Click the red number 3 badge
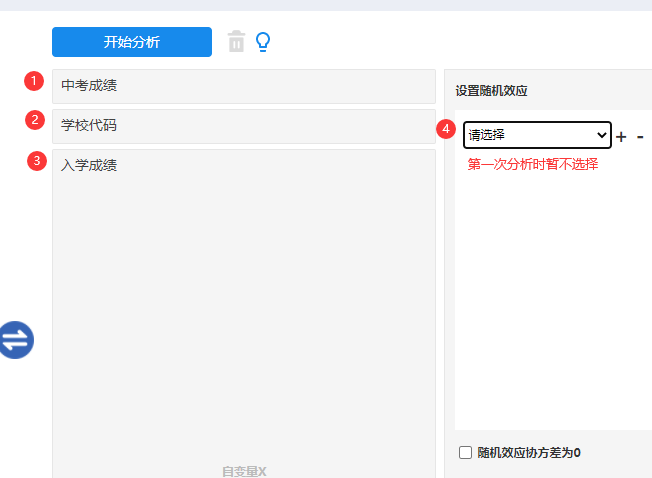This screenshot has width=652, height=478. coord(36,161)
